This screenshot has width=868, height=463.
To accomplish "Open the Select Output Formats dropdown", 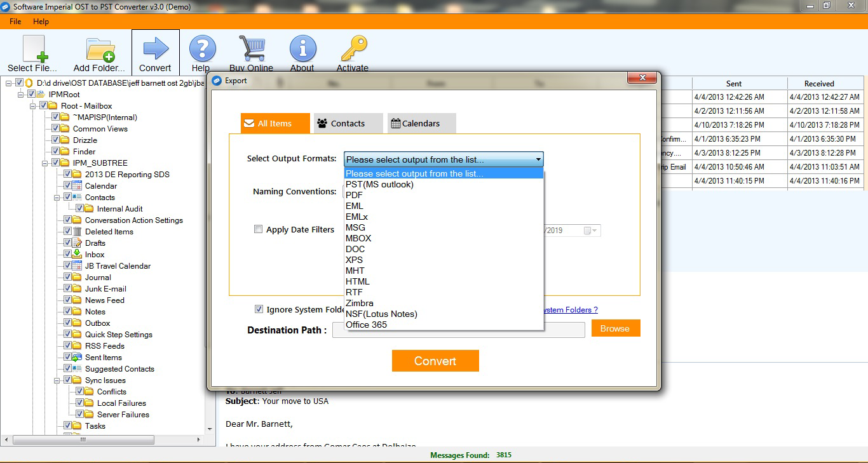I will click(x=444, y=159).
